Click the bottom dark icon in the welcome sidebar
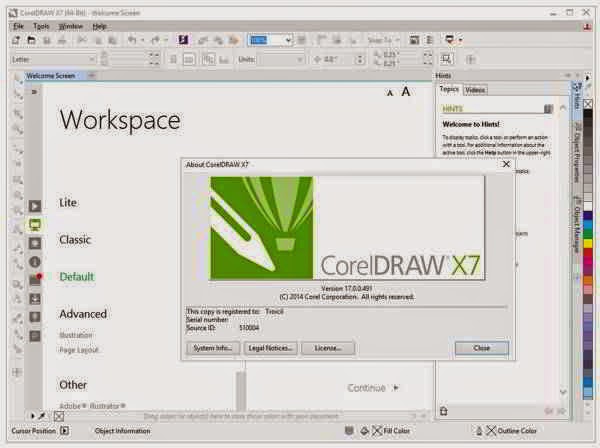600x448 pixels. point(35,336)
